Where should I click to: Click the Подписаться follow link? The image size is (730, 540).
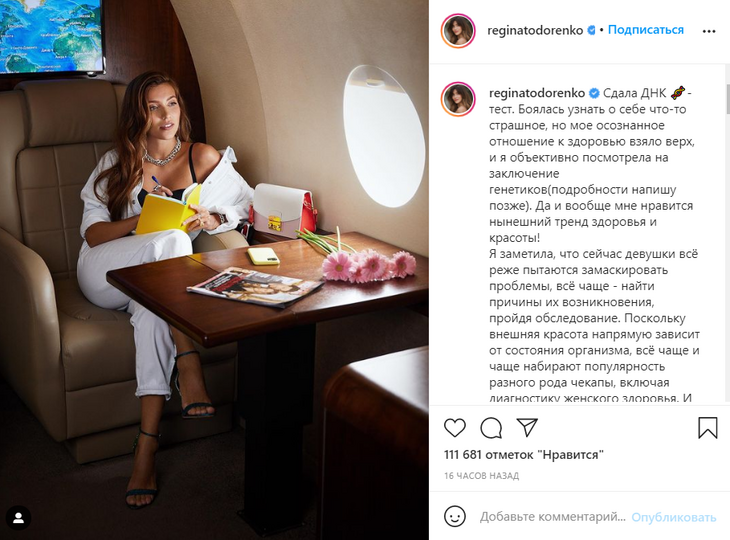click(646, 30)
